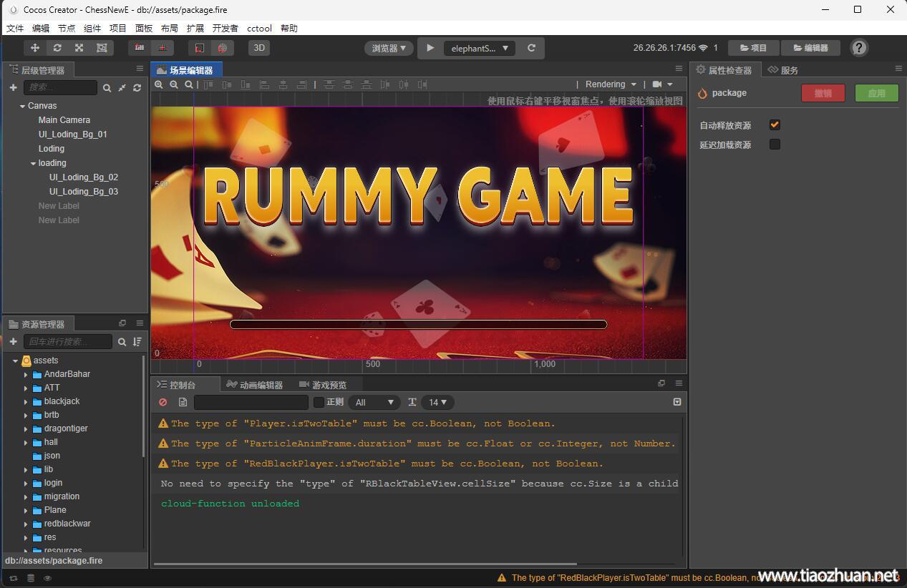Toggle the 3D view mode button

click(259, 48)
